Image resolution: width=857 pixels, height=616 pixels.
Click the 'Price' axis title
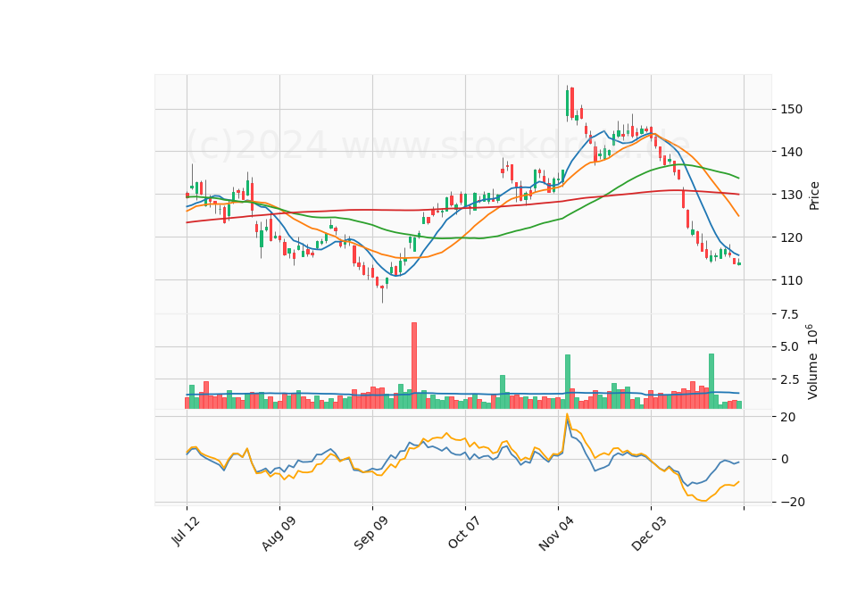[814, 196]
